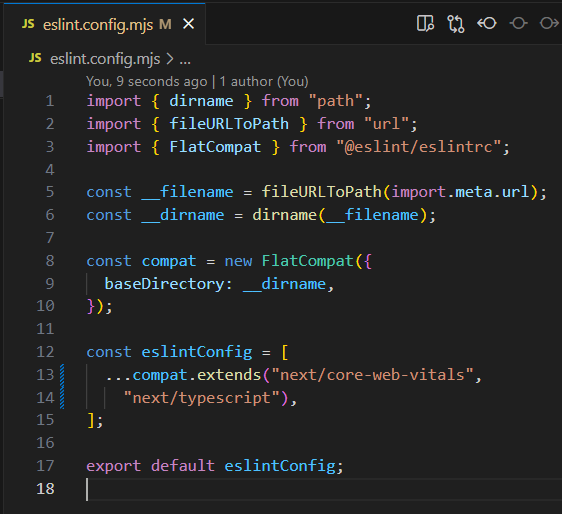The width and height of the screenshot is (562, 514).
Task: Click the JS file icon on the tab
Action: (28, 24)
